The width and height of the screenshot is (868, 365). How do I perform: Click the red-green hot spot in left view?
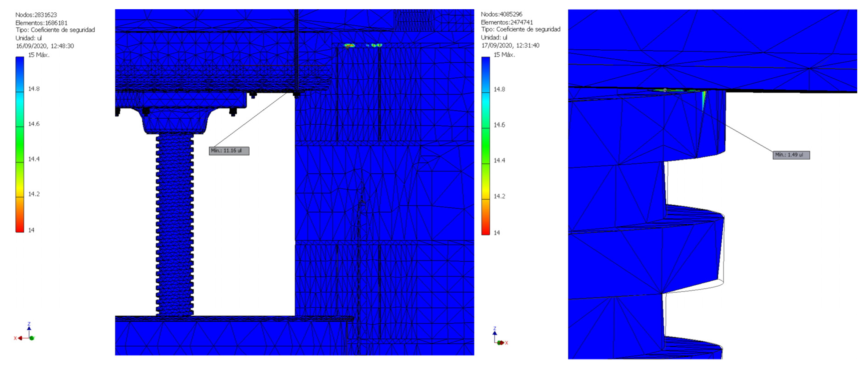349,45
